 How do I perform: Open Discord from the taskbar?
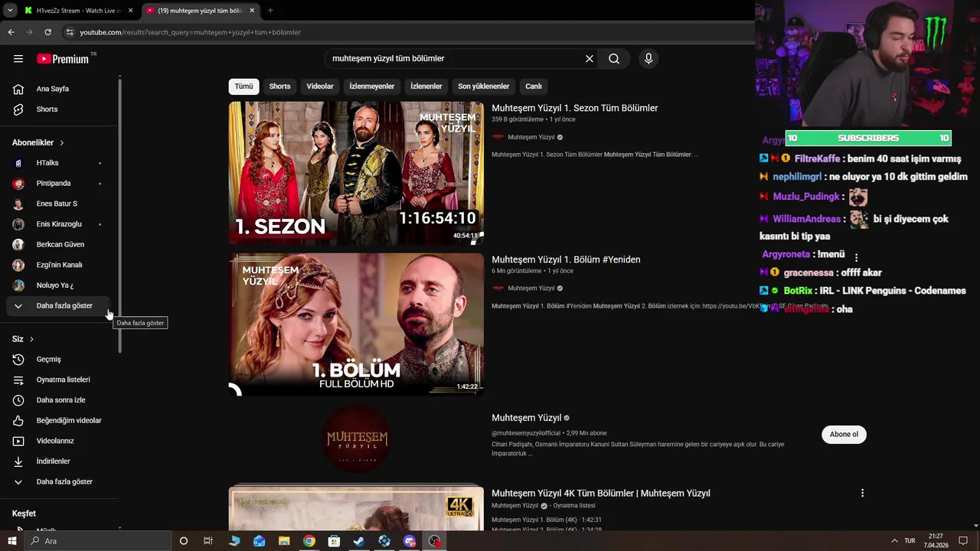(410, 541)
